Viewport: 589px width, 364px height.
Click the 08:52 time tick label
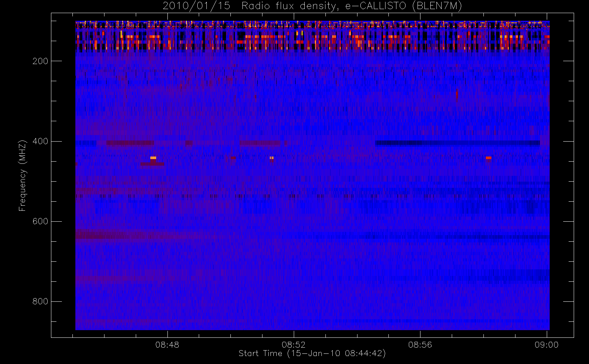[294, 345]
